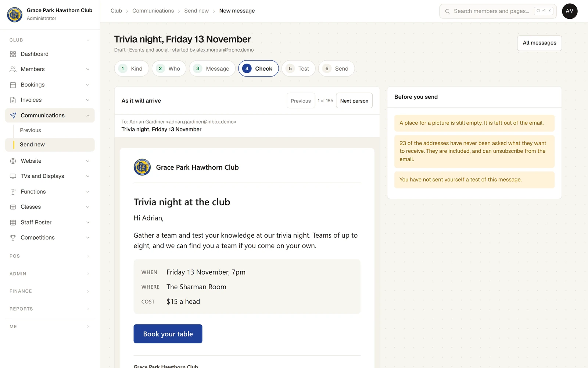This screenshot has height=368, width=588.
Task: Go to step 5 Test
Action: click(x=298, y=68)
